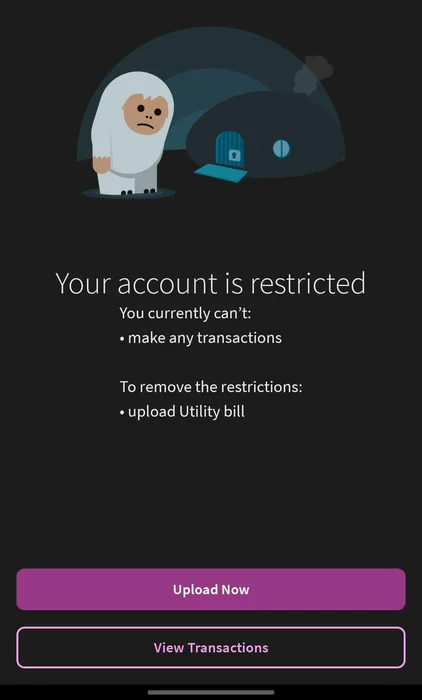Tap the 'You currently can't:' text
Screen dimensions: 422x700
coord(185,313)
